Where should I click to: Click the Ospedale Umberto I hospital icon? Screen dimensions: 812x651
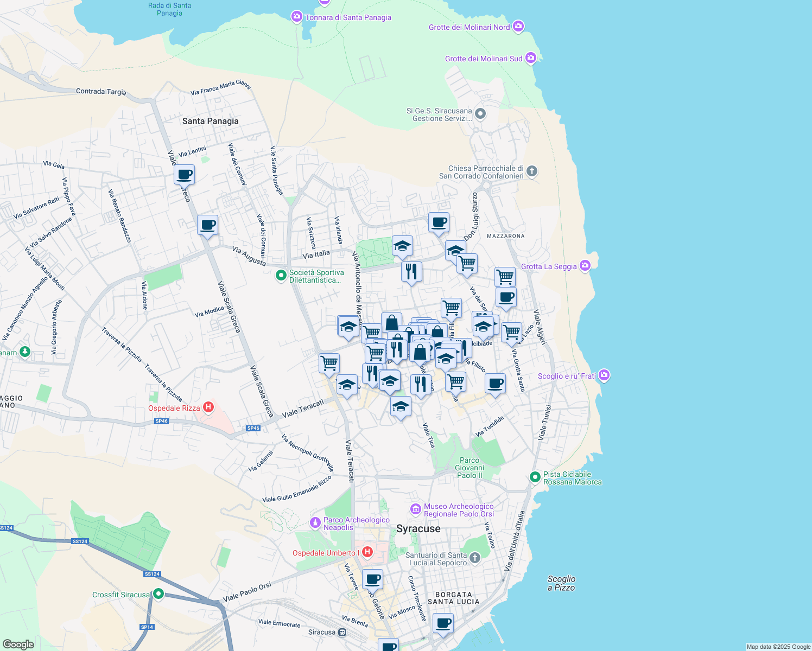click(367, 552)
